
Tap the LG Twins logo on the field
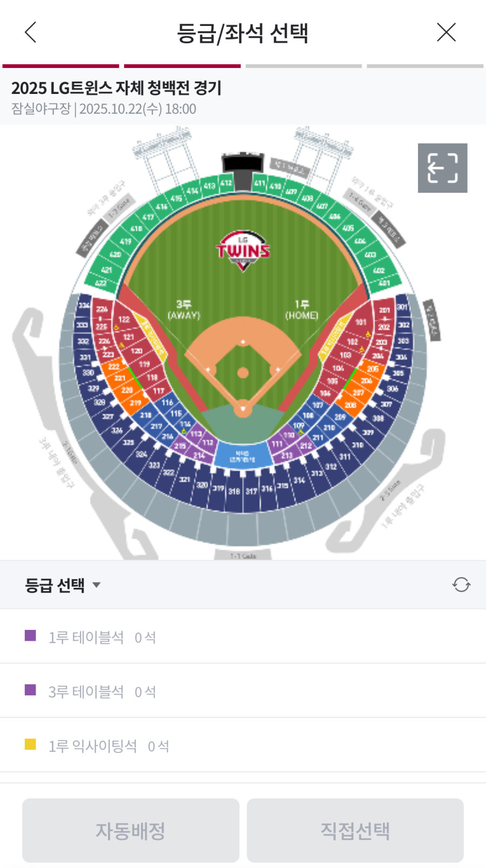243,250
